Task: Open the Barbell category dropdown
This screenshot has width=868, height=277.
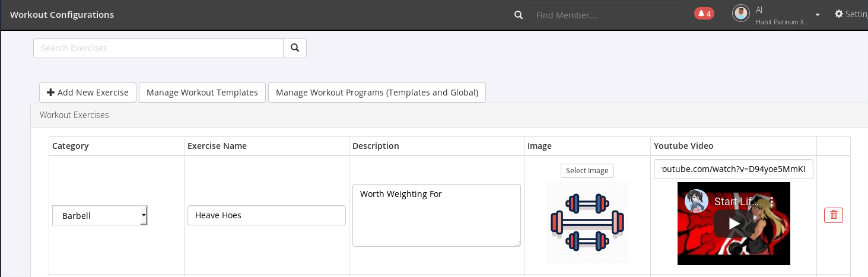Action: pos(100,215)
